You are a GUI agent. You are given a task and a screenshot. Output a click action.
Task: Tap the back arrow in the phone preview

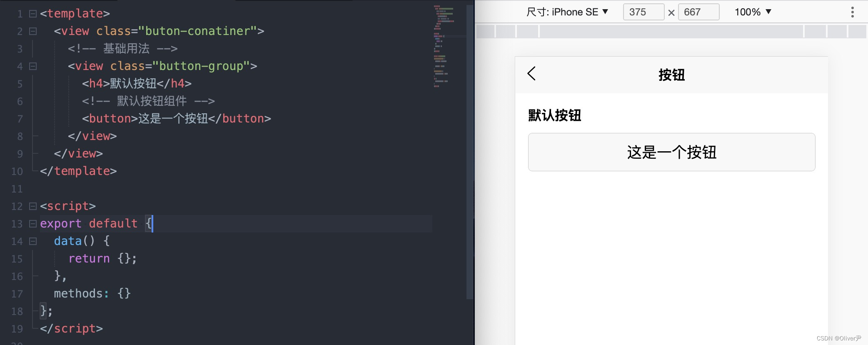(531, 74)
